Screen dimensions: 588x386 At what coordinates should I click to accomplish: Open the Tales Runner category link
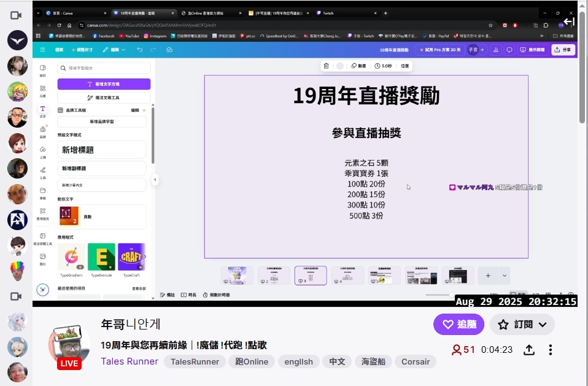coord(130,361)
